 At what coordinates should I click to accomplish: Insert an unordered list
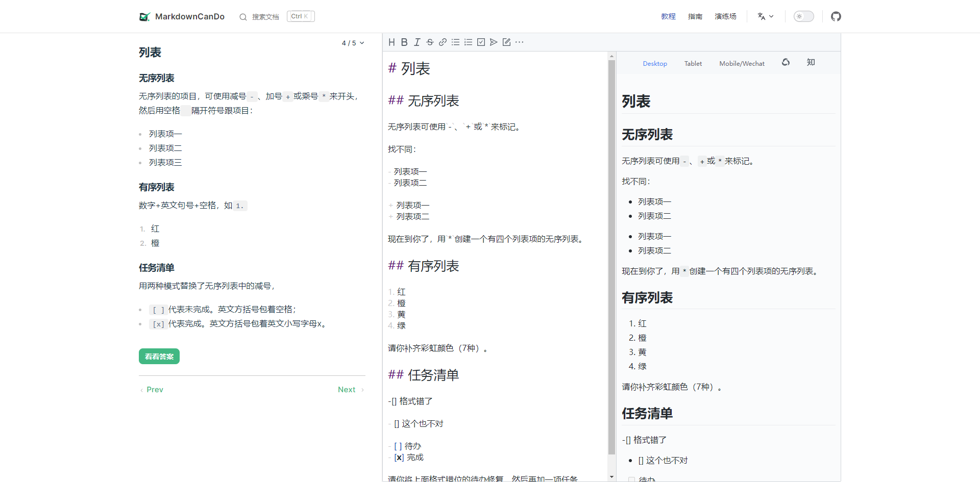455,42
